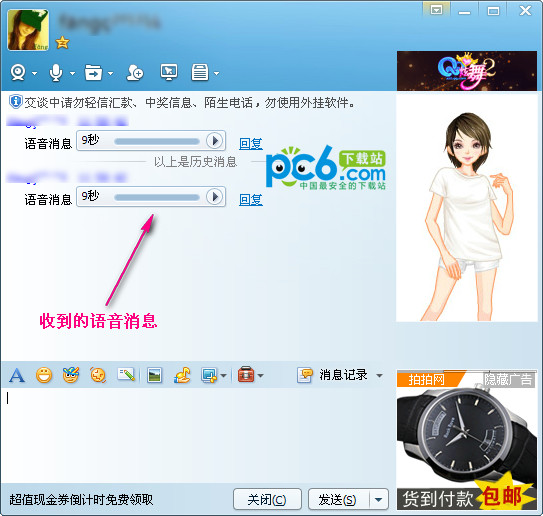543x516 pixels.
Task: Start a voice call with microphone icon
Action: 56,73
